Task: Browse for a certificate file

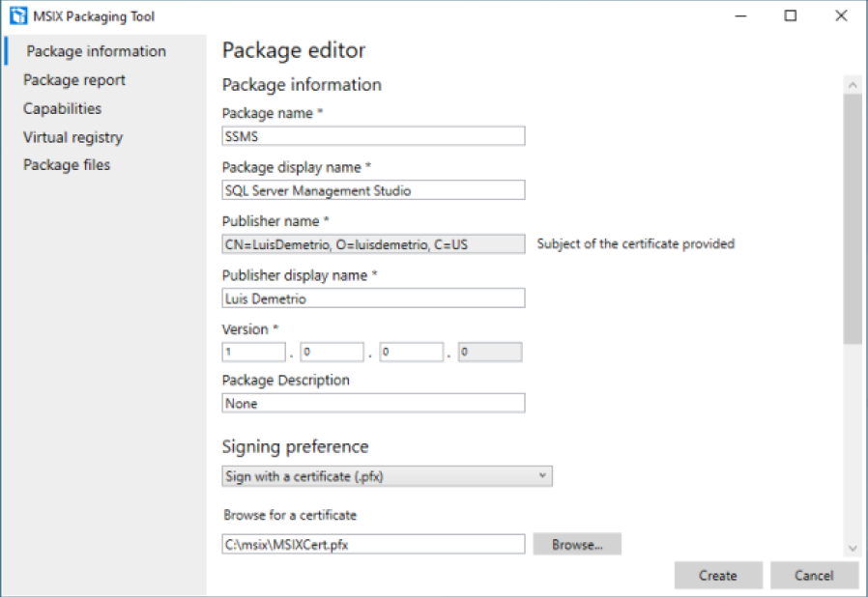Action: coord(577,545)
